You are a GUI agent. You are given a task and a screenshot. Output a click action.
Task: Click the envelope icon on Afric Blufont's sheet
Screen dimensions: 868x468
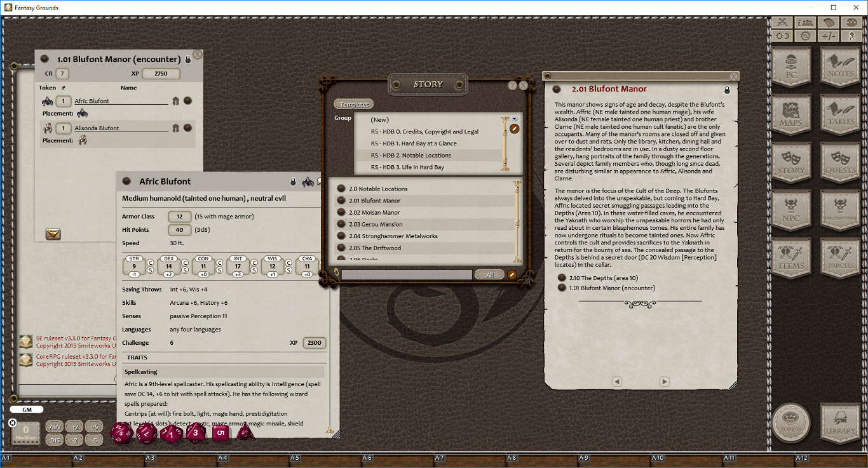click(53, 234)
